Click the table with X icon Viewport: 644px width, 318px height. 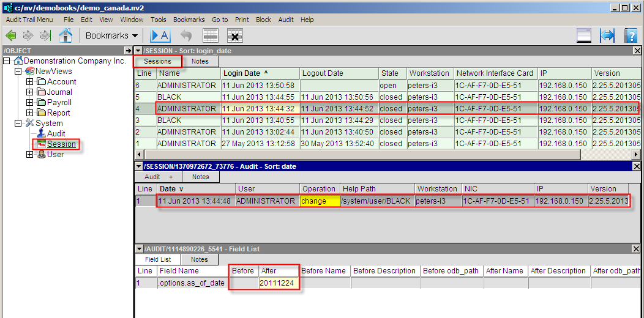235,35
